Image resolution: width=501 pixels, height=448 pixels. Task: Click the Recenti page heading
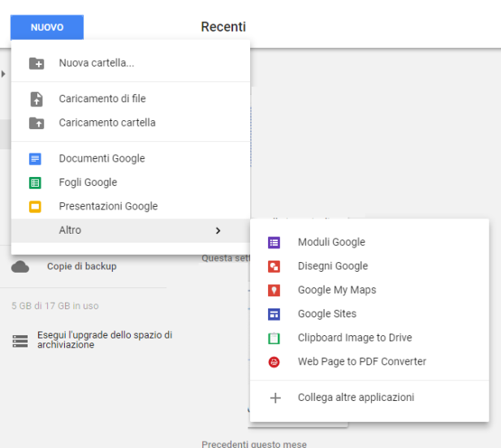[223, 27]
